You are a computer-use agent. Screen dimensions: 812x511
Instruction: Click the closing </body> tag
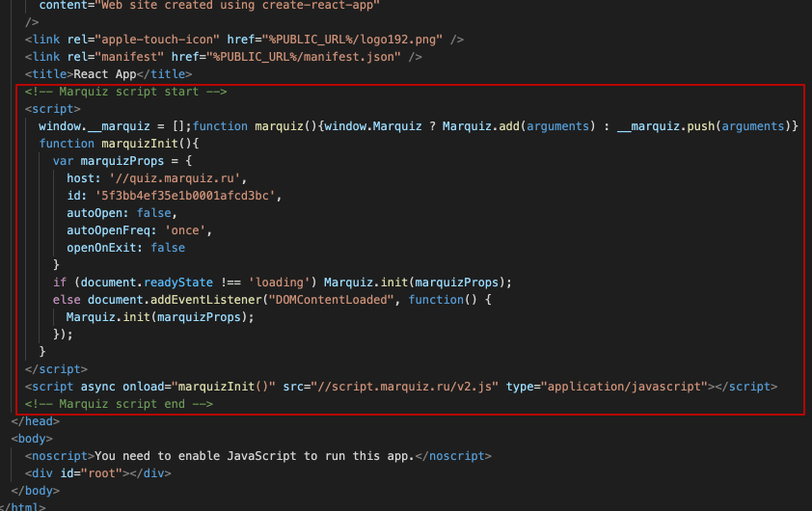tap(36, 491)
